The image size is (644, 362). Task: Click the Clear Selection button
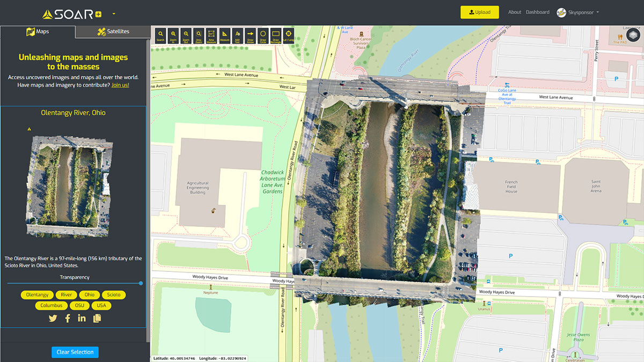pyautogui.click(x=75, y=352)
